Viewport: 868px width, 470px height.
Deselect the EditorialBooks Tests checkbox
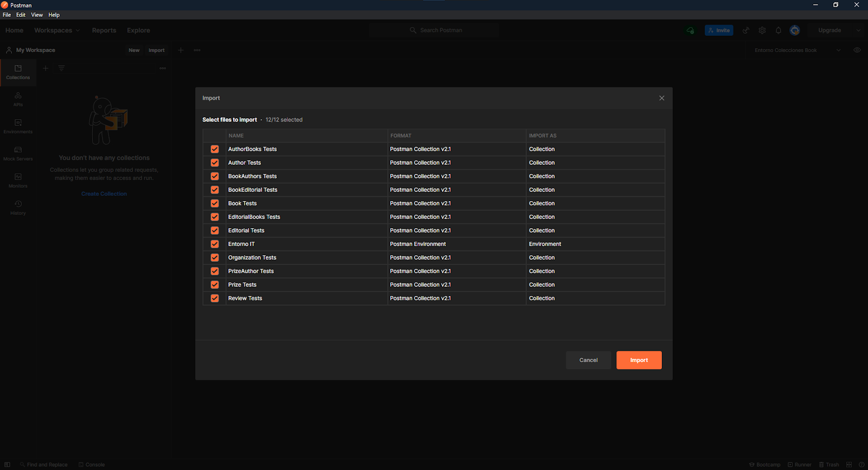point(215,217)
